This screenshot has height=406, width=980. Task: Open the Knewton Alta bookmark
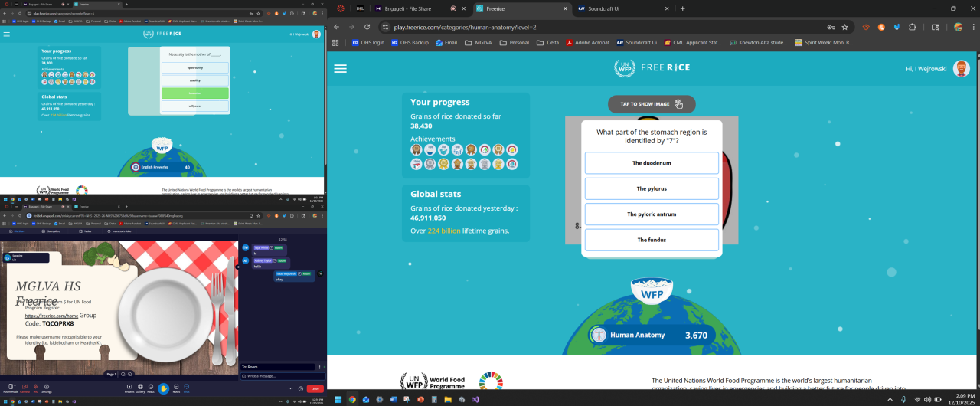(758, 43)
